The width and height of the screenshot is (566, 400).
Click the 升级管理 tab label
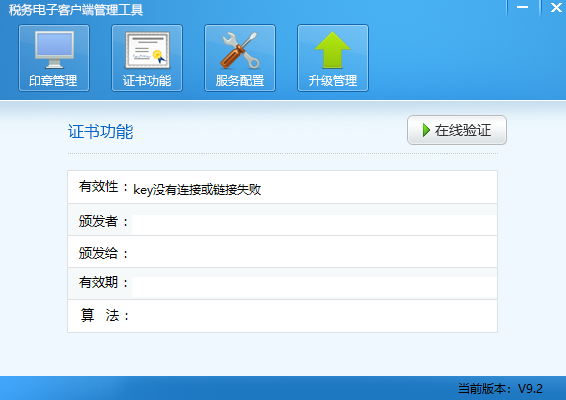coord(333,81)
